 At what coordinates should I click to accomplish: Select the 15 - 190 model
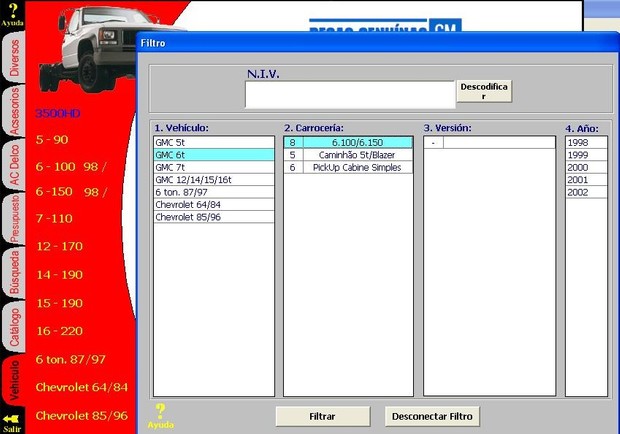point(60,303)
